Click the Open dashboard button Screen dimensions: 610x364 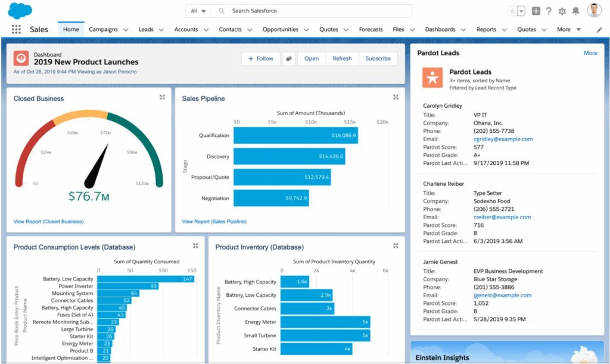[x=311, y=58]
